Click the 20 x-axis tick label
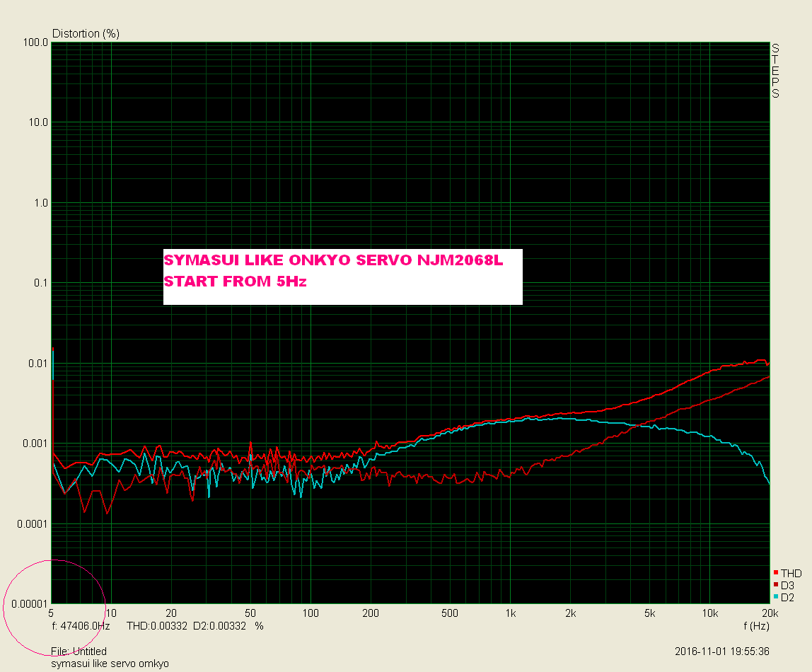The image size is (812, 672). (171, 613)
